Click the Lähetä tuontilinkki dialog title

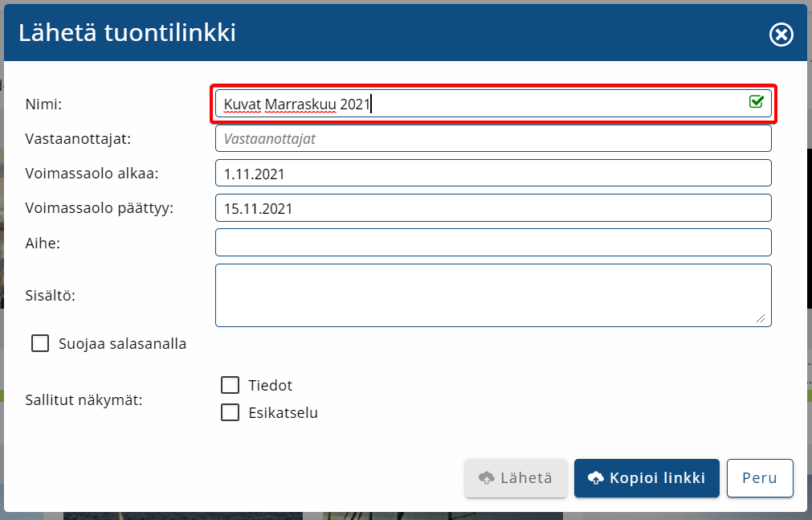pyautogui.click(x=127, y=33)
